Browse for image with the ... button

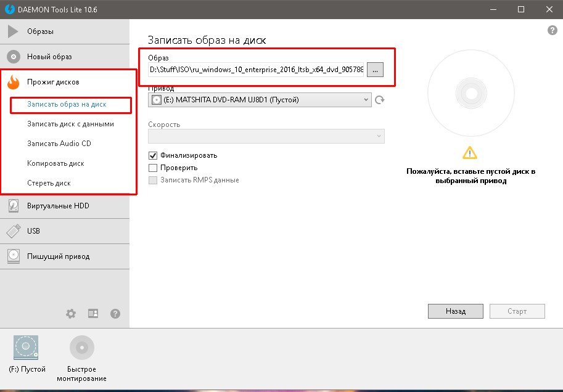click(375, 70)
